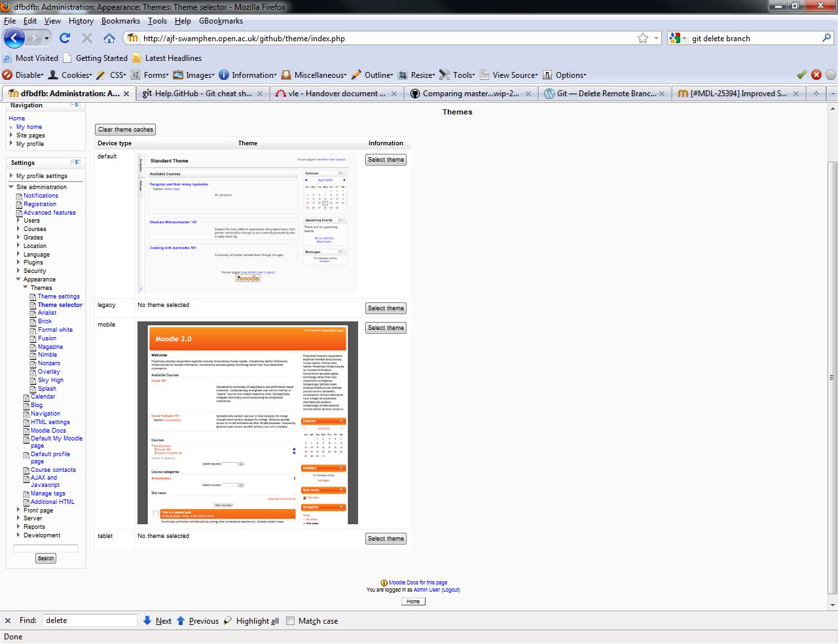Open search engine selector dropdown
Image resolution: width=838 pixels, height=644 pixels.
pyautogui.click(x=678, y=38)
